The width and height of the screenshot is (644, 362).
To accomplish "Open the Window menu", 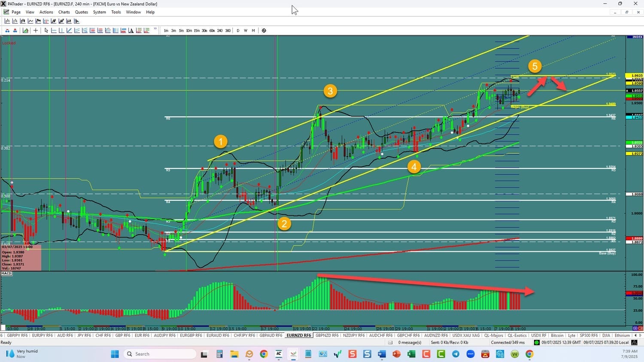I will [x=134, y=12].
